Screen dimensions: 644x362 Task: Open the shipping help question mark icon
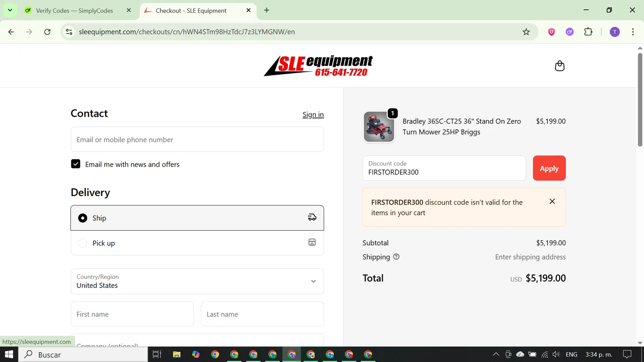(x=396, y=256)
